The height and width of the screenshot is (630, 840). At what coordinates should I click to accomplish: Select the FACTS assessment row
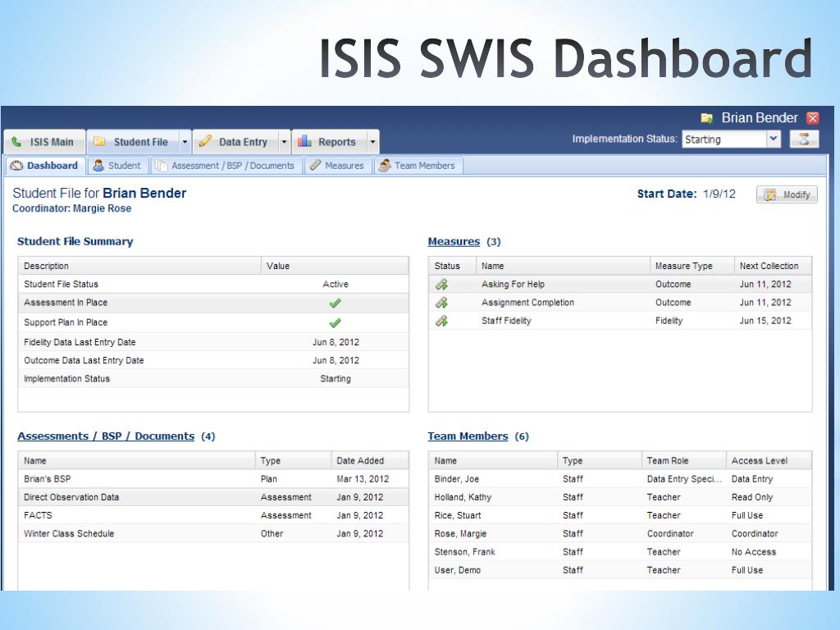(x=213, y=515)
